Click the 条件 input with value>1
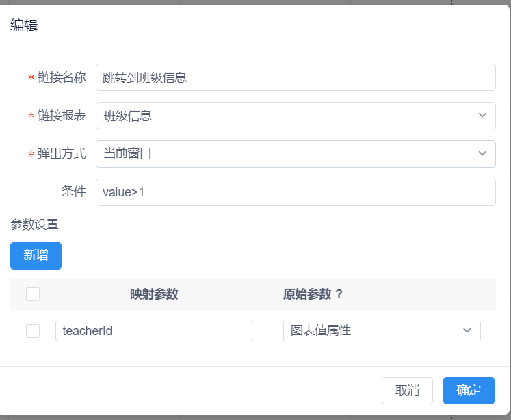Image resolution: width=511 pixels, height=420 pixels. click(x=296, y=192)
